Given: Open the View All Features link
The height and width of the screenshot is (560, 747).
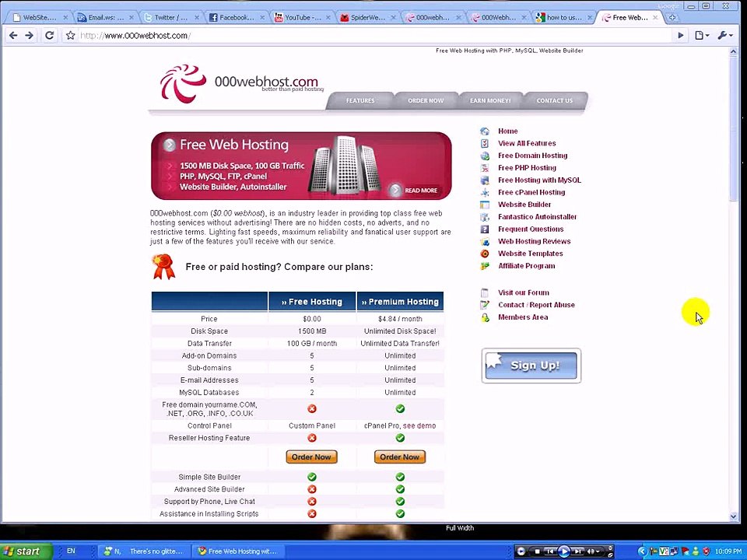Looking at the screenshot, I should pos(527,143).
